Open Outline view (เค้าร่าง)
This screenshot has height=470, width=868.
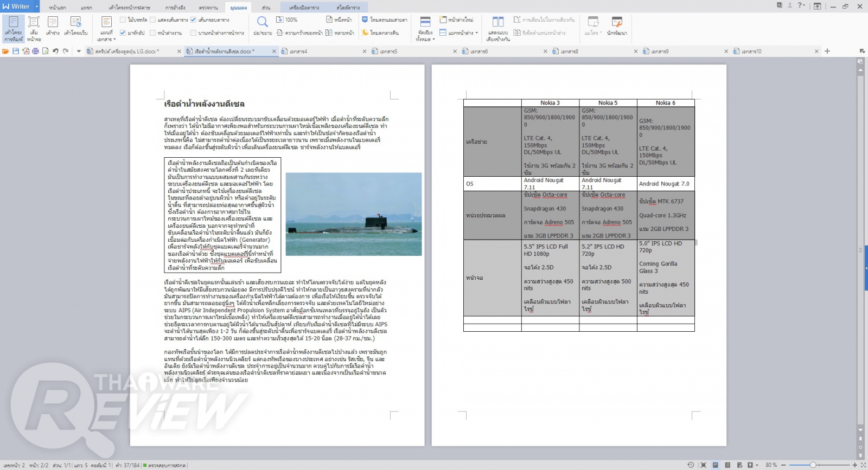coord(53,26)
